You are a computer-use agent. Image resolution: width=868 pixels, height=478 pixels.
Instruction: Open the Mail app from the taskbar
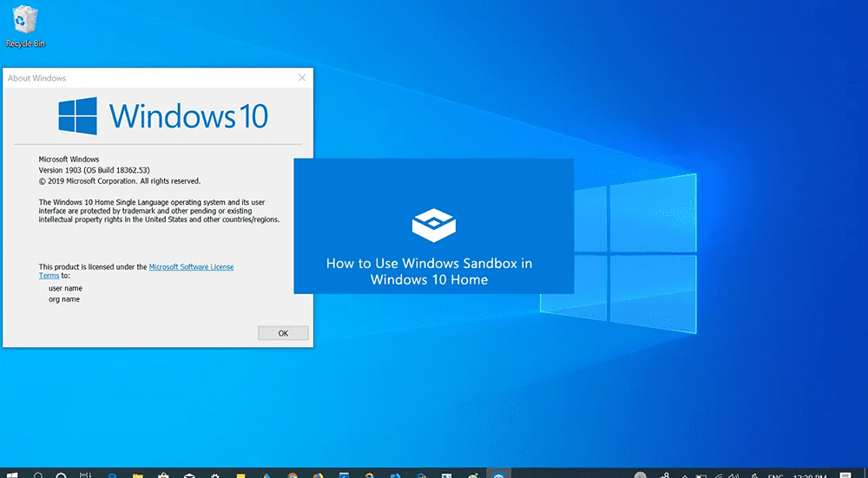pos(187,475)
